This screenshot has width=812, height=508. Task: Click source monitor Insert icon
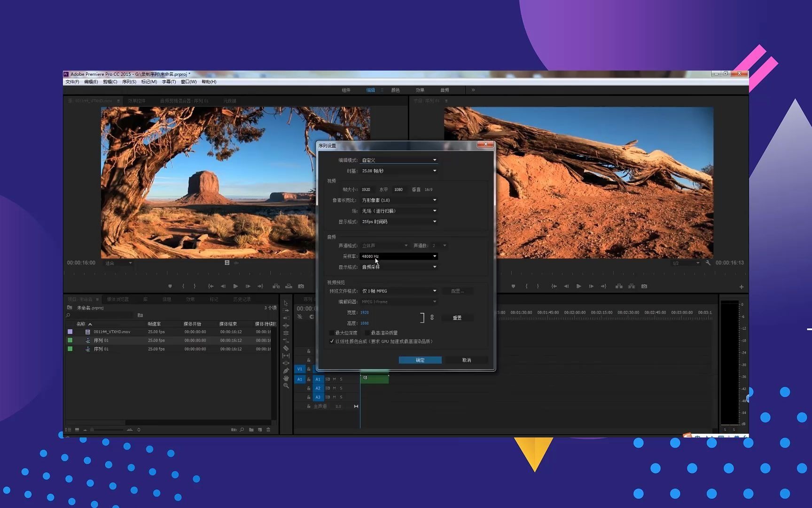pyautogui.click(x=276, y=286)
